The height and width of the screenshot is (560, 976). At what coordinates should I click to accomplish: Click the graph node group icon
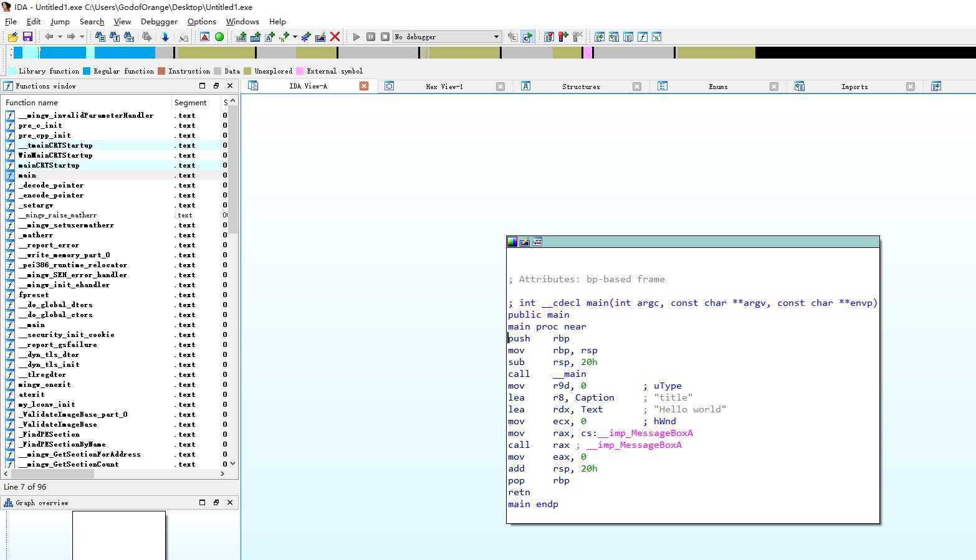(537, 242)
